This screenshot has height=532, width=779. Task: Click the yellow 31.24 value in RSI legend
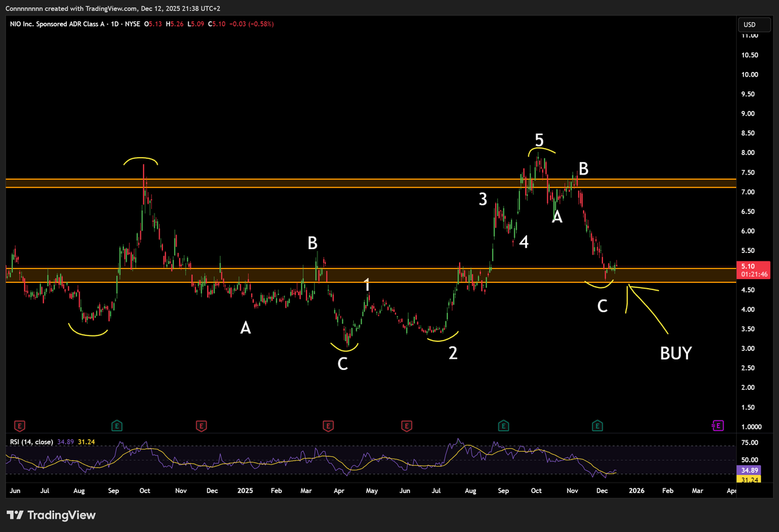86,442
